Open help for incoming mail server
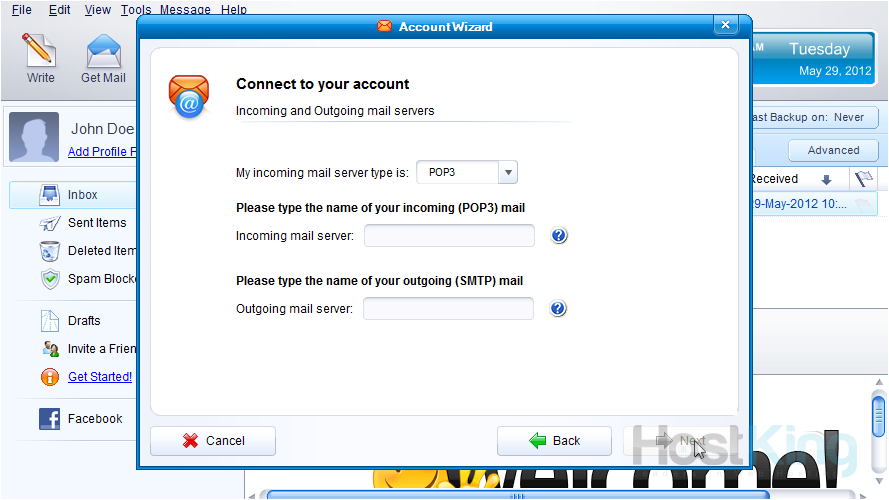Screen dimensions: 889x500 point(559,236)
